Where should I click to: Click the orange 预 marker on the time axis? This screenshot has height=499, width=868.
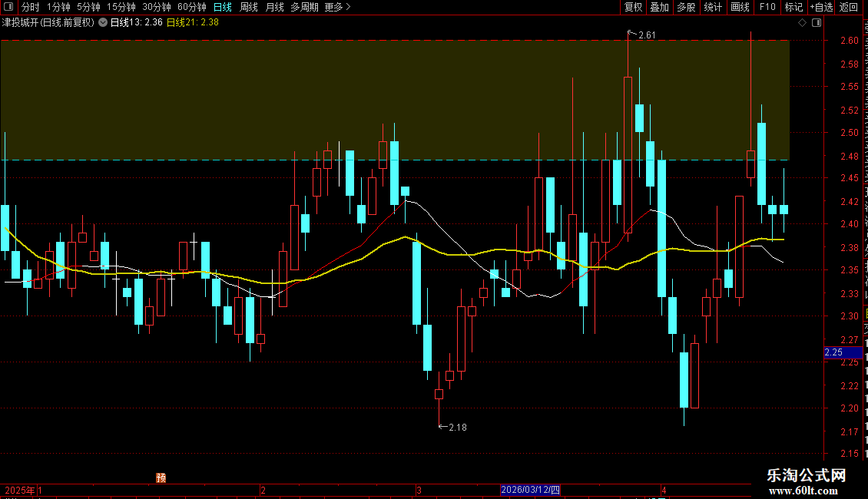(x=161, y=478)
